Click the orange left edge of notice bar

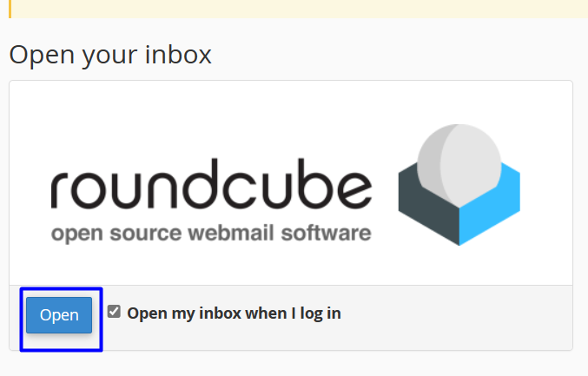click(10, 8)
